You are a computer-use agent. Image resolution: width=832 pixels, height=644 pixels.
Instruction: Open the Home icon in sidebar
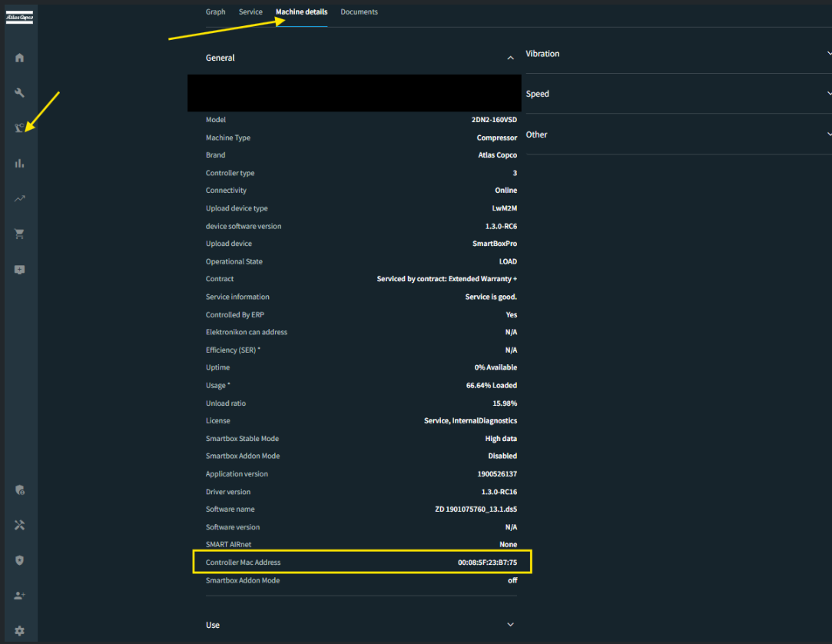pos(20,58)
